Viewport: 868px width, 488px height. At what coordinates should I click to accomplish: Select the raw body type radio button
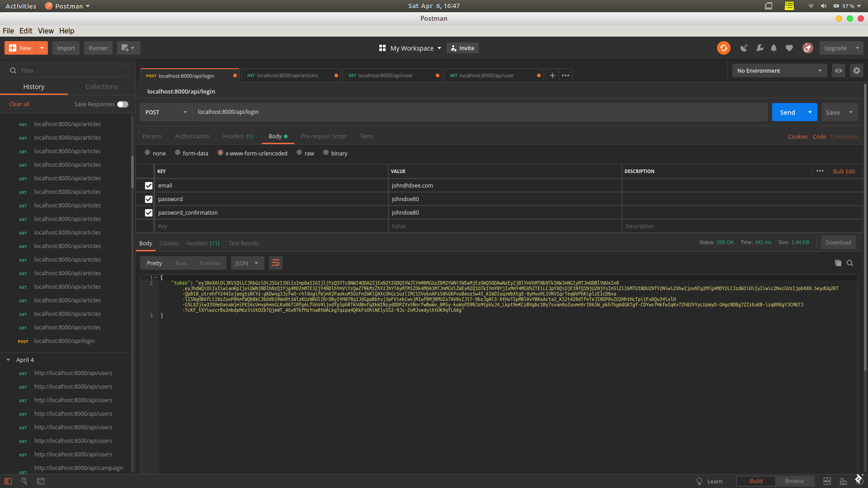coord(299,153)
